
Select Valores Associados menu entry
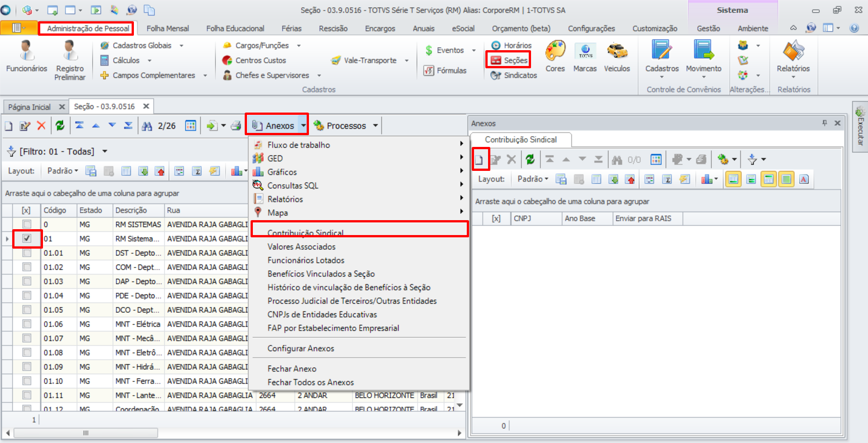(x=301, y=247)
